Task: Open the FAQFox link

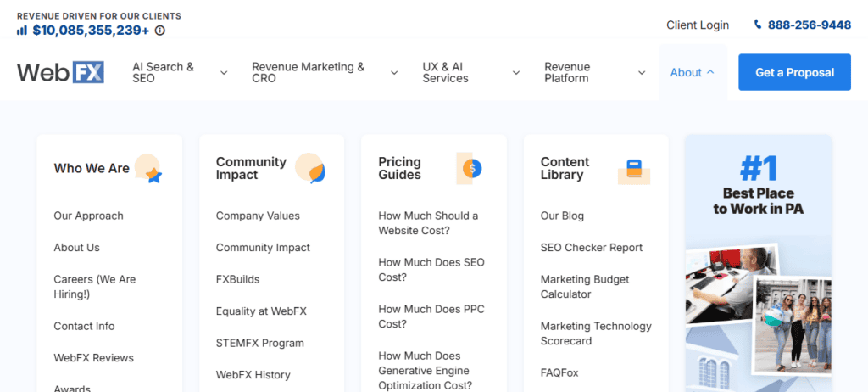Action: [x=559, y=372]
